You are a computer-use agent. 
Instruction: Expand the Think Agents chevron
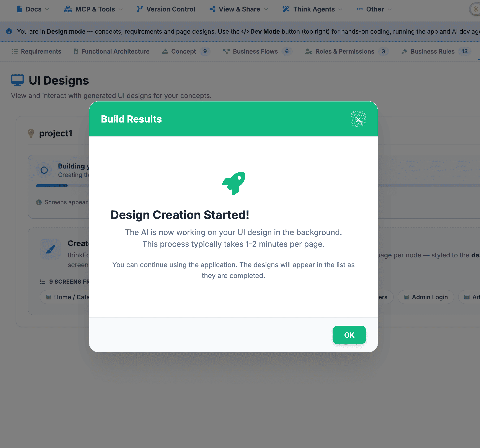point(340,9)
